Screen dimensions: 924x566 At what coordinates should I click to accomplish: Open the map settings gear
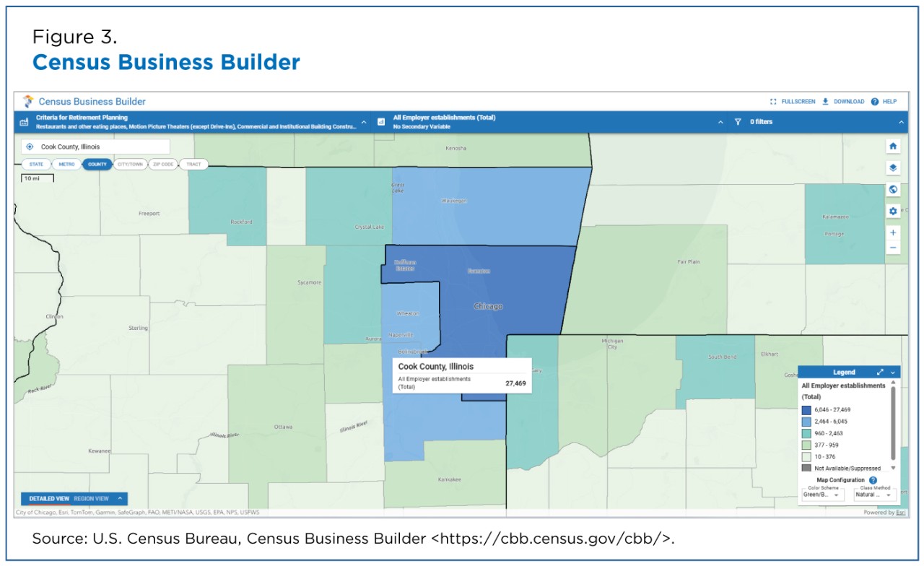click(893, 211)
